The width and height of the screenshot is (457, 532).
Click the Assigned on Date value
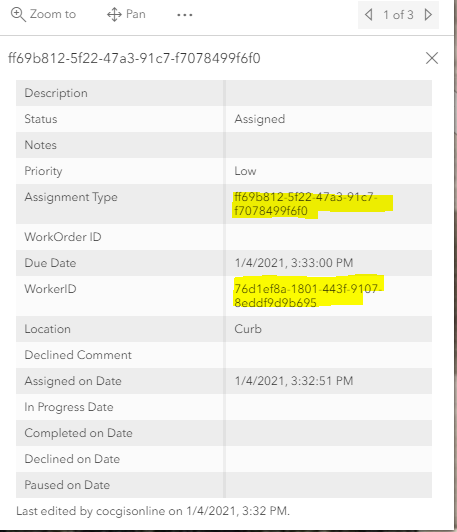point(294,381)
